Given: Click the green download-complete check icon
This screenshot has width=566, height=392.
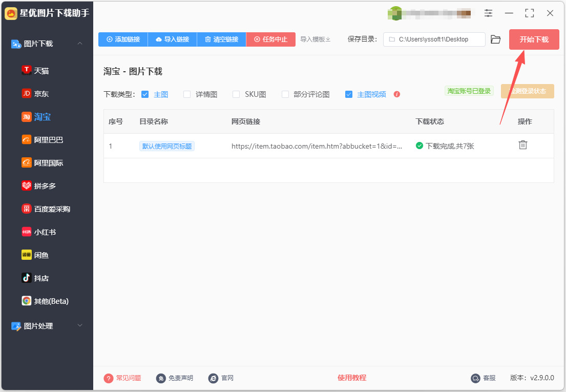Looking at the screenshot, I should point(419,146).
